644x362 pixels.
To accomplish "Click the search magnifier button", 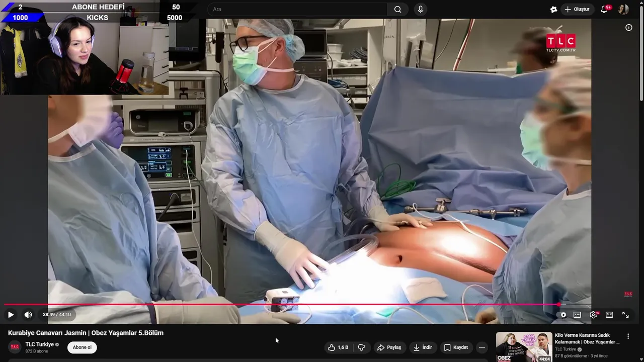I will (397, 9).
